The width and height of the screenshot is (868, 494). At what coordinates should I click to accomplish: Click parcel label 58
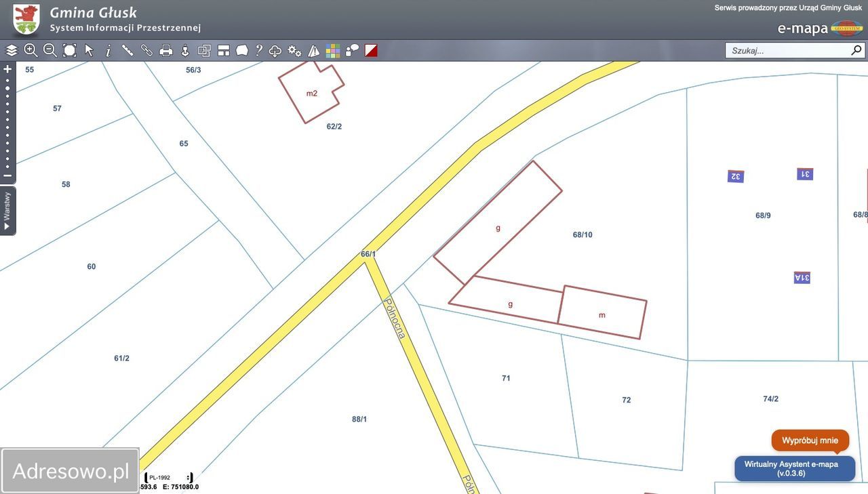[66, 184]
